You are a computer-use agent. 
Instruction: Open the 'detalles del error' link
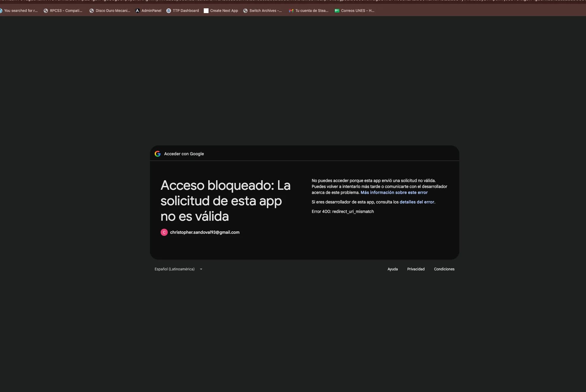(x=417, y=202)
